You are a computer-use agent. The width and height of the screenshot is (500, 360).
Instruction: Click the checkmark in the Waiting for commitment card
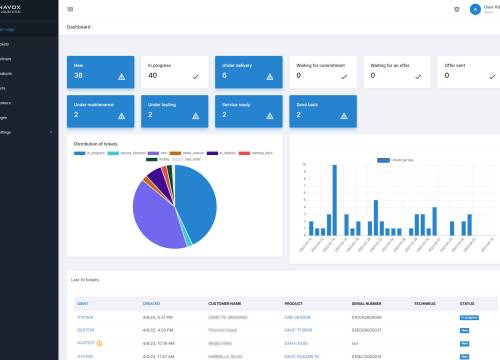click(x=344, y=77)
